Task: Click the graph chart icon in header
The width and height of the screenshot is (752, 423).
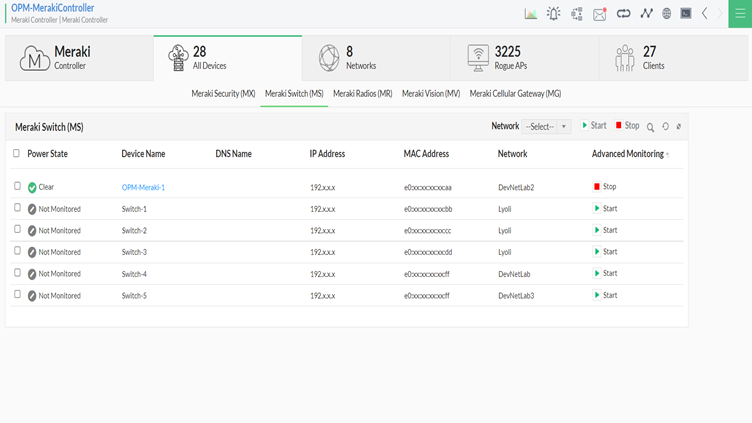Action: point(531,14)
